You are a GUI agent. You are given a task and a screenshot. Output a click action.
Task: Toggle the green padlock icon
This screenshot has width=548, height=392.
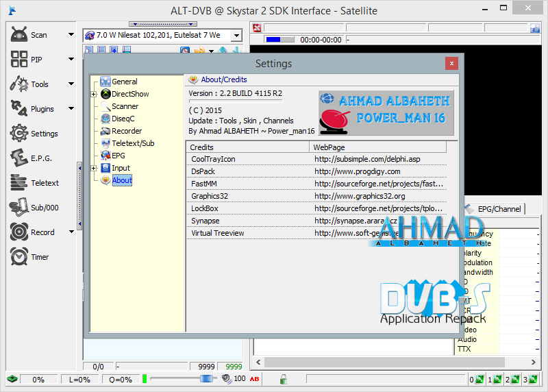coord(284,379)
